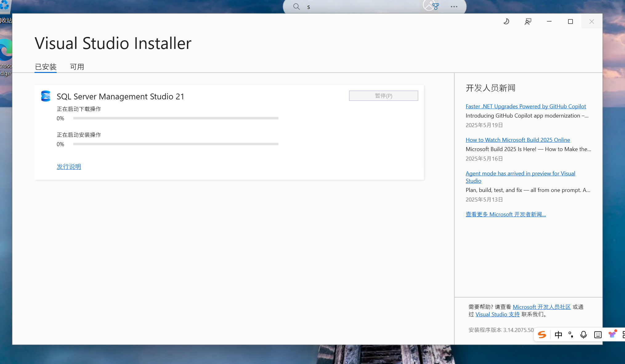Click the send feedback icon
The height and width of the screenshot is (364, 625).
[x=528, y=22]
